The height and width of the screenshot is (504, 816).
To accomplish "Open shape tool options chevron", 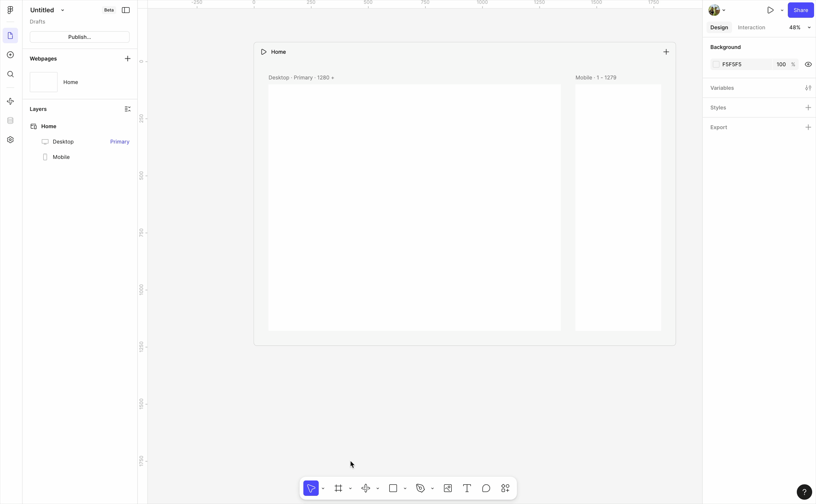I will tap(405, 489).
